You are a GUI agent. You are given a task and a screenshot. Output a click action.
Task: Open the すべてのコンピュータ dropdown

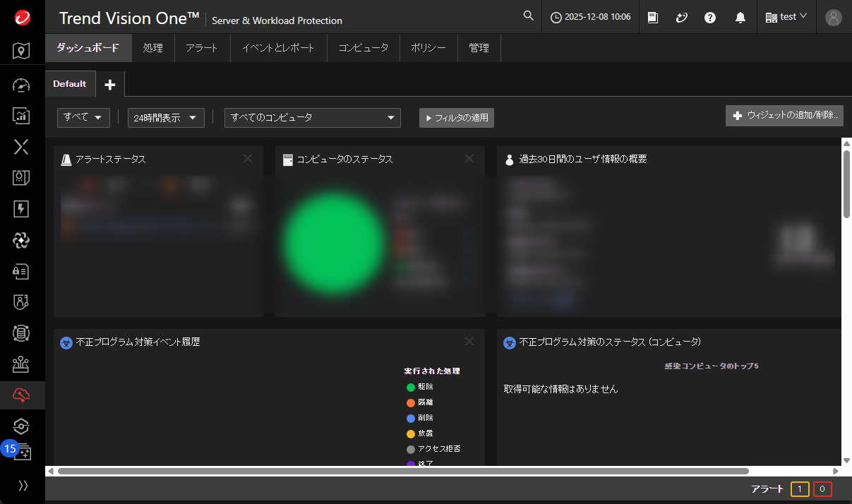click(x=312, y=118)
